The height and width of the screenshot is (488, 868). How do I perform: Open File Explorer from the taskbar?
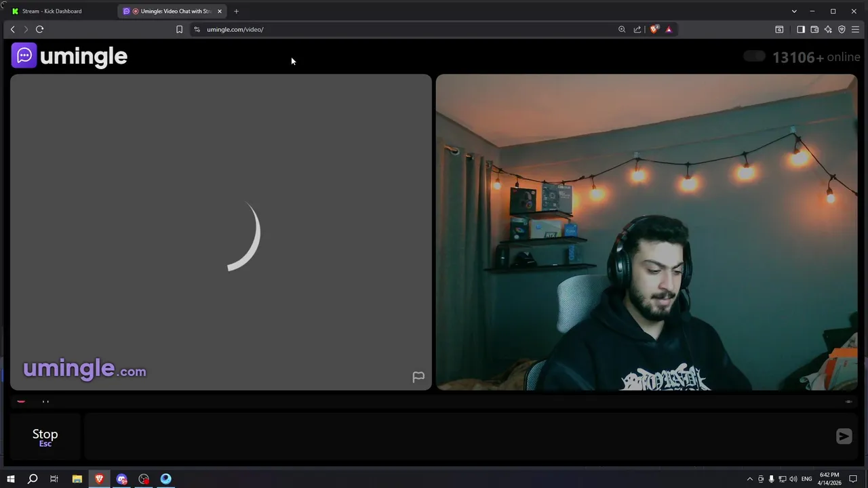77,479
